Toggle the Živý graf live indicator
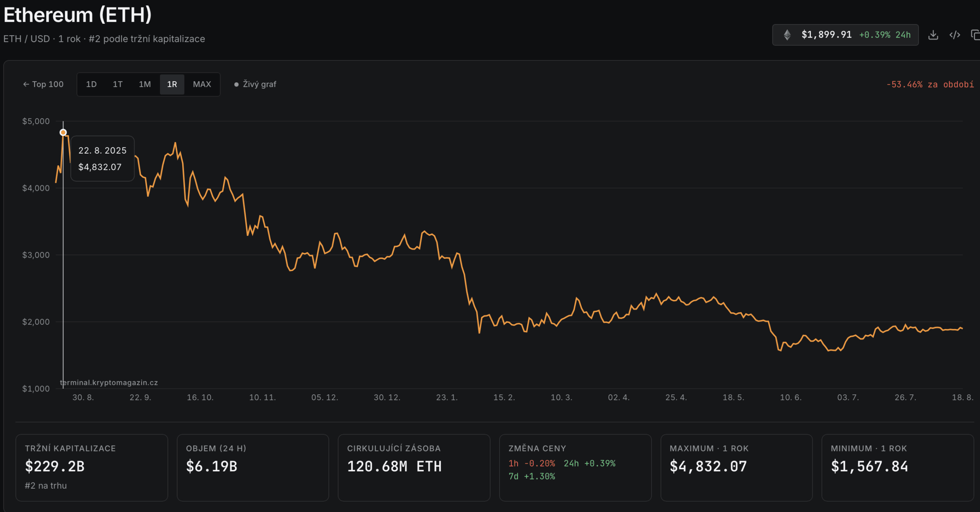Screen dimensions: 980x512 pyautogui.click(x=255, y=84)
